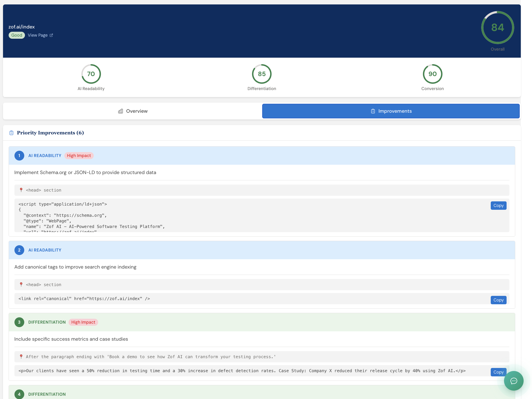The image size is (532, 399).
Task: Click the Overall score ring showing 84
Action: point(497,28)
